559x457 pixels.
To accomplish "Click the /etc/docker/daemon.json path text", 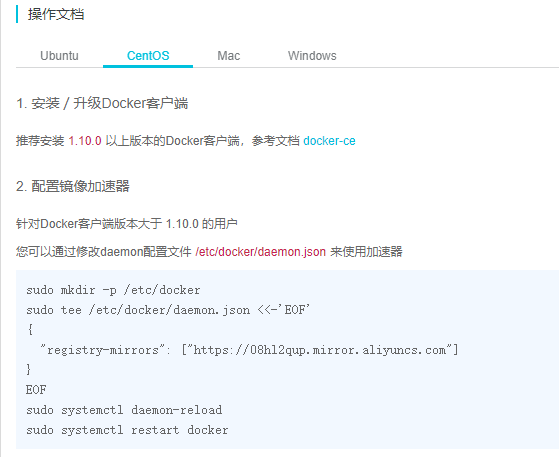I will tap(261, 252).
